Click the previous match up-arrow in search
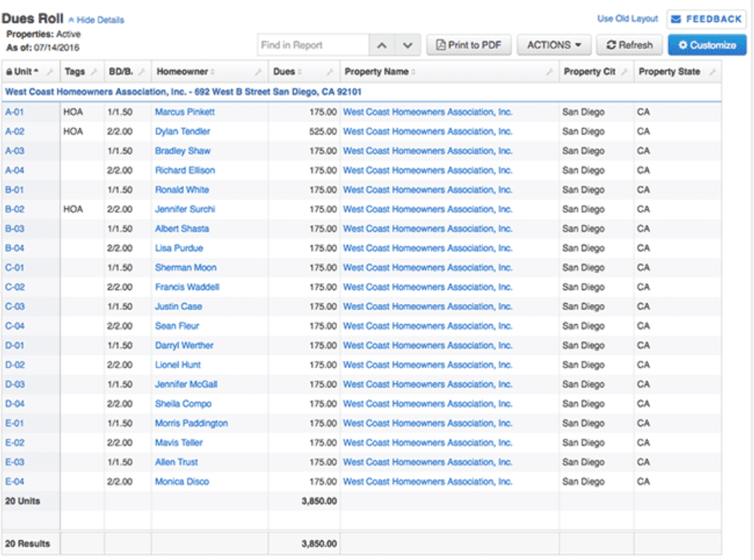The image size is (754, 560). click(x=381, y=46)
